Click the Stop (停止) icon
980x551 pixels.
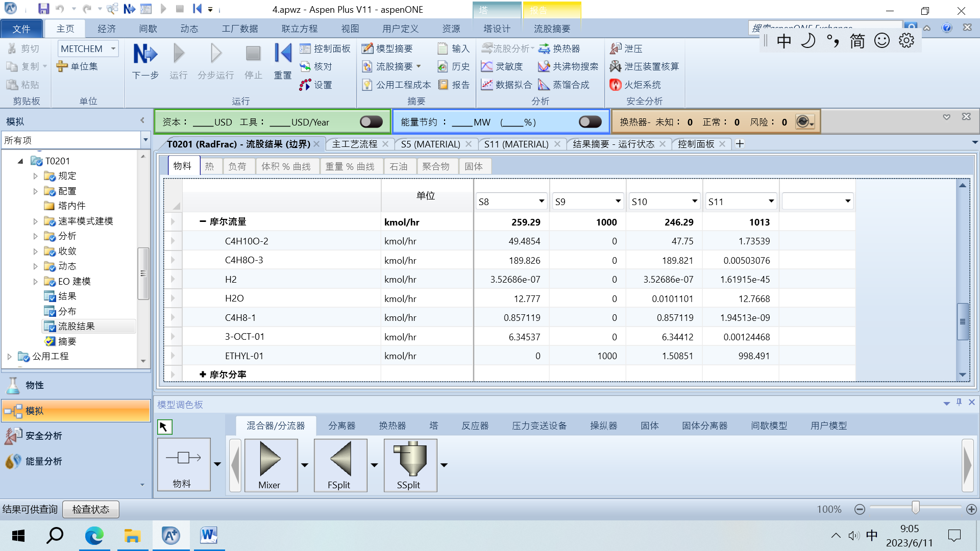(253, 54)
